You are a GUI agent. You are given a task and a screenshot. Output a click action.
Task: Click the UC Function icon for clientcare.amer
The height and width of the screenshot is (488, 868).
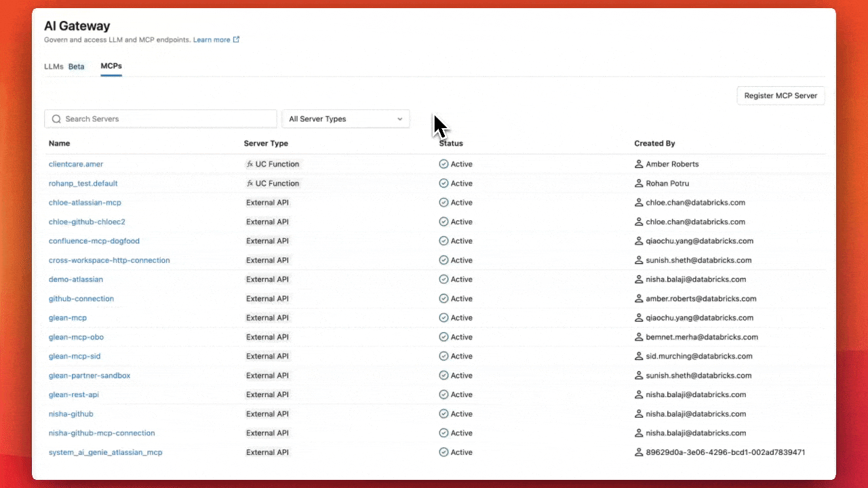(250, 164)
